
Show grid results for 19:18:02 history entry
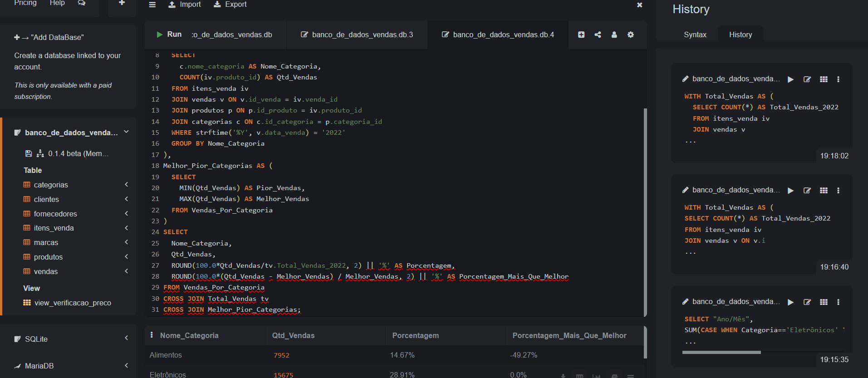coord(824,79)
